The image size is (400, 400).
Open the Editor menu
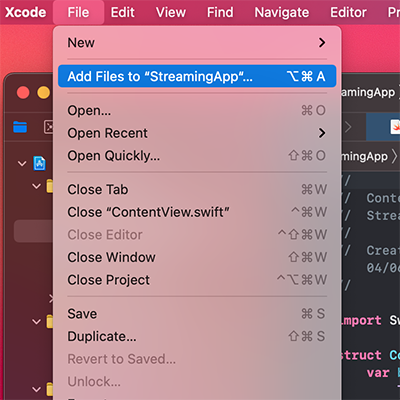pyautogui.click(x=348, y=12)
